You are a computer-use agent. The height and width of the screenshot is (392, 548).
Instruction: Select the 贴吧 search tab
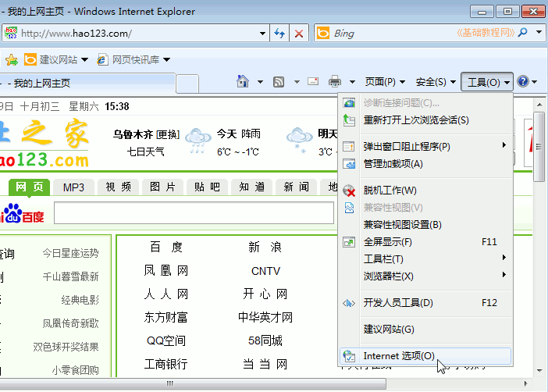pyautogui.click(x=207, y=187)
